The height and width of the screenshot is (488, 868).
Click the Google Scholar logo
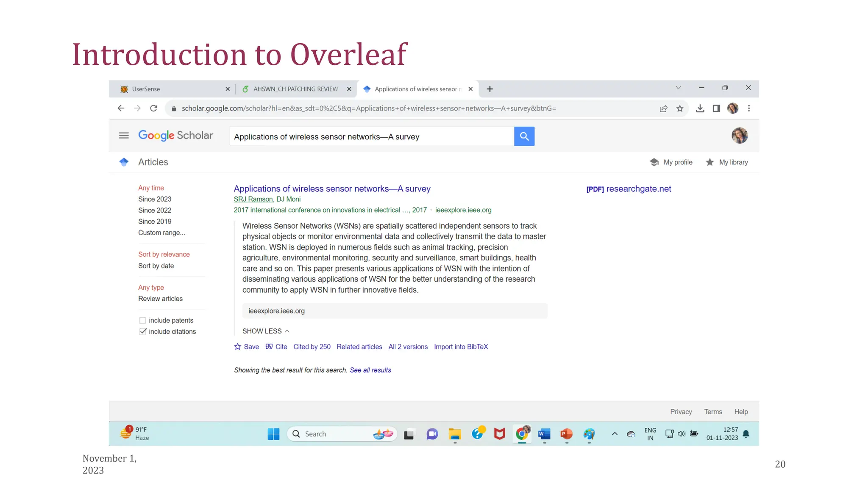pos(175,136)
